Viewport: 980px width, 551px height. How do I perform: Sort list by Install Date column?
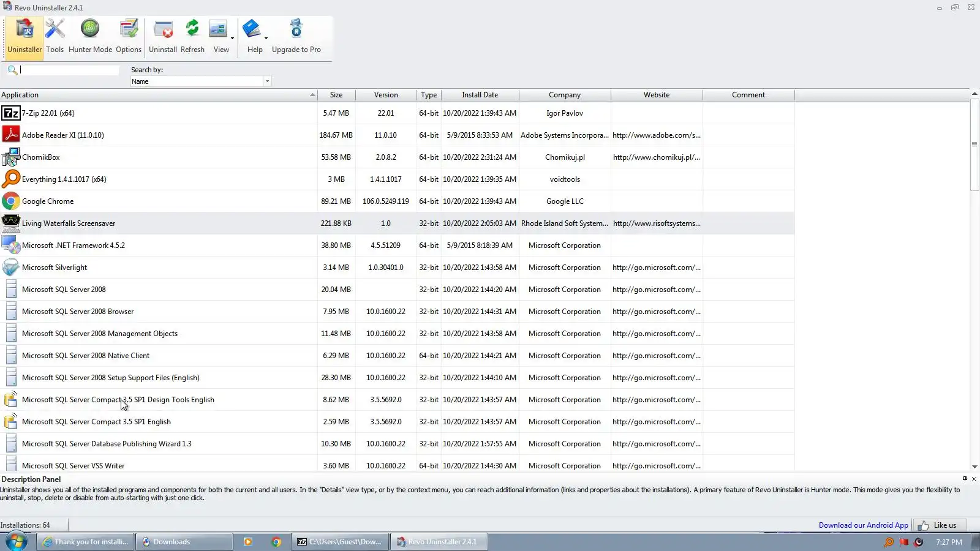point(480,95)
